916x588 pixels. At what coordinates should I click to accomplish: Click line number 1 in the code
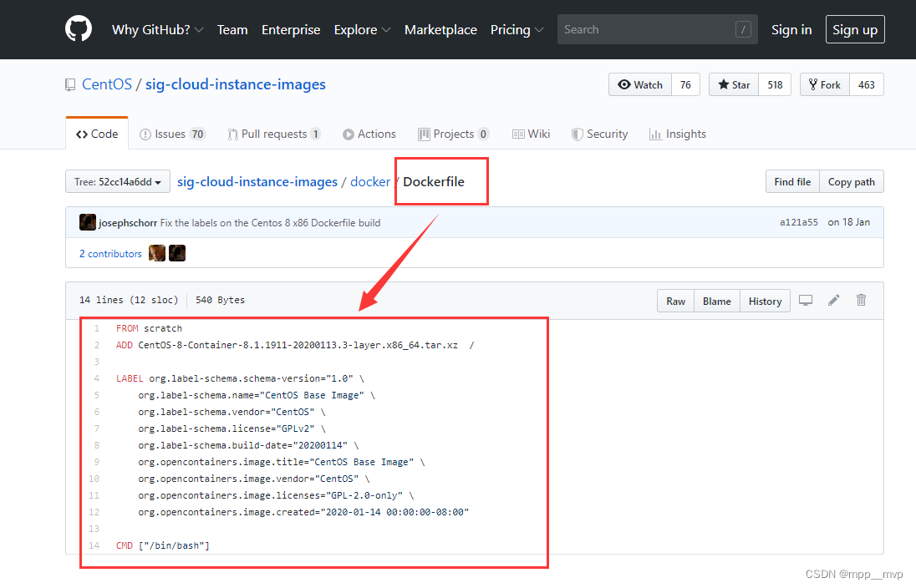pos(96,328)
